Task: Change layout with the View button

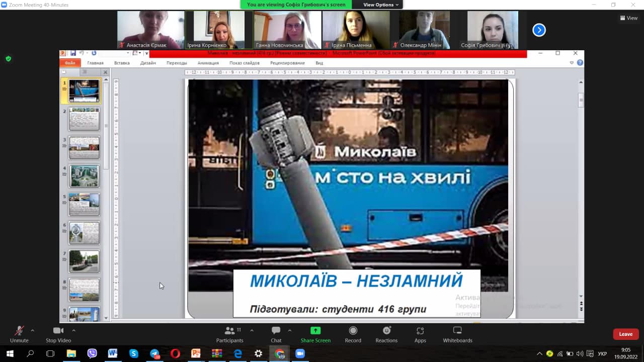Action: (x=629, y=18)
